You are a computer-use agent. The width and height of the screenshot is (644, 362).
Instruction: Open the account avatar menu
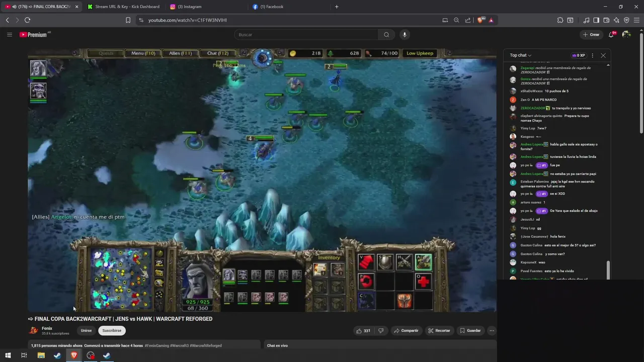626,35
